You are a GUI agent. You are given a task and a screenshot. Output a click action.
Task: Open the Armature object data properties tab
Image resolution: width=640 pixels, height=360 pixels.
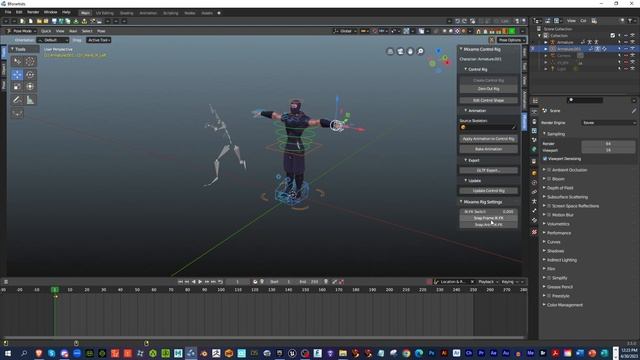click(x=534, y=201)
